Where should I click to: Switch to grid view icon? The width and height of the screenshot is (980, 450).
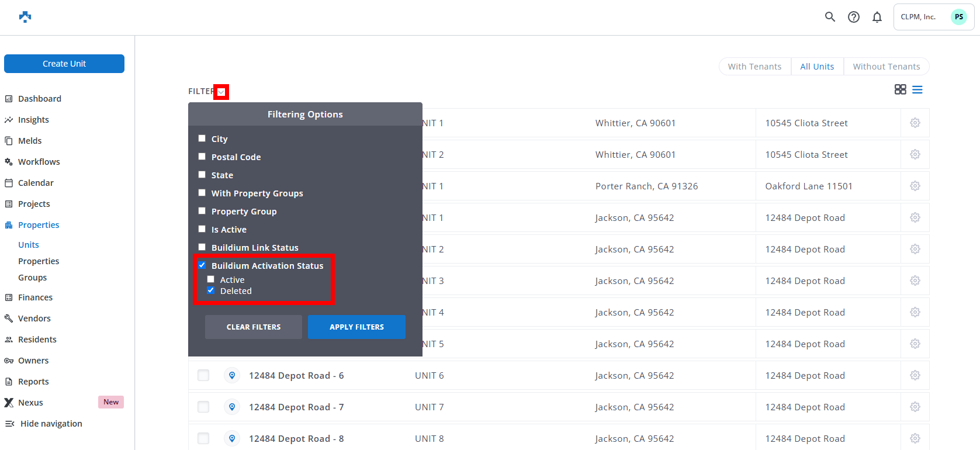point(900,89)
